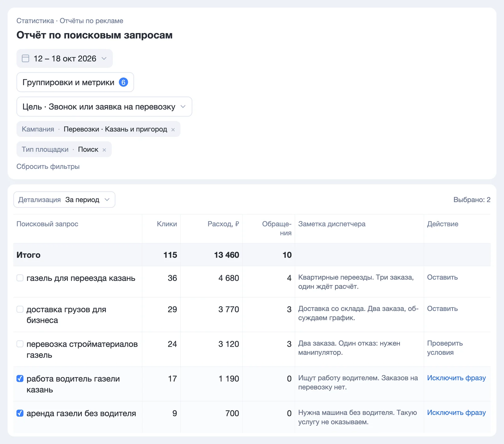Viewport: 504px width, 444px height.
Task: Click the query text 'газель для переезда казань'
Action: point(81,278)
